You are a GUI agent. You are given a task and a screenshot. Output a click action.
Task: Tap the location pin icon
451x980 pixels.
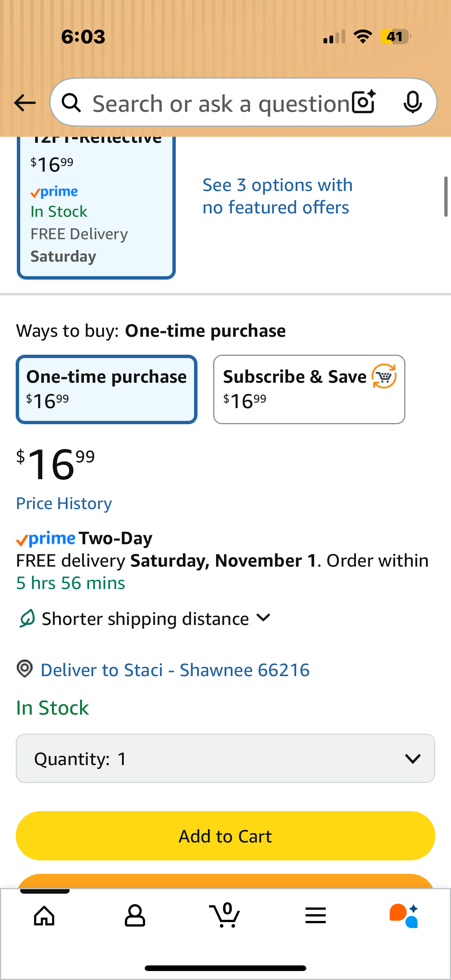coord(25,668)
